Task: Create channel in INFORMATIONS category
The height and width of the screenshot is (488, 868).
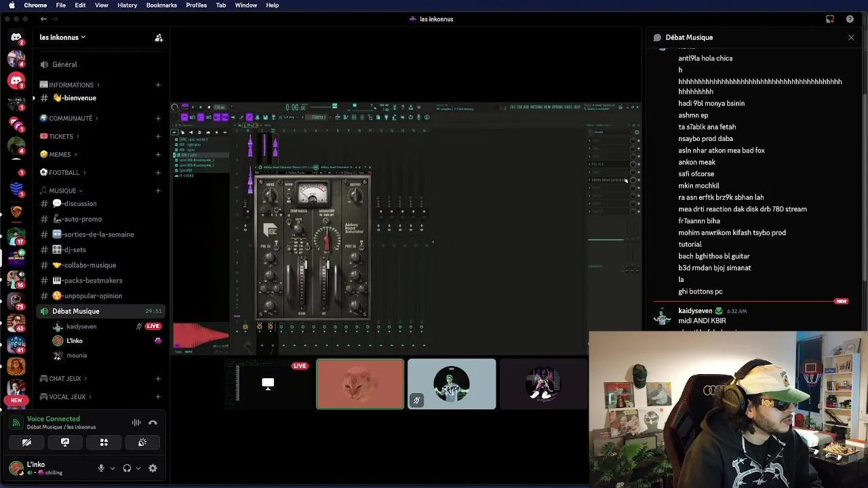Action: pos(158,85)
